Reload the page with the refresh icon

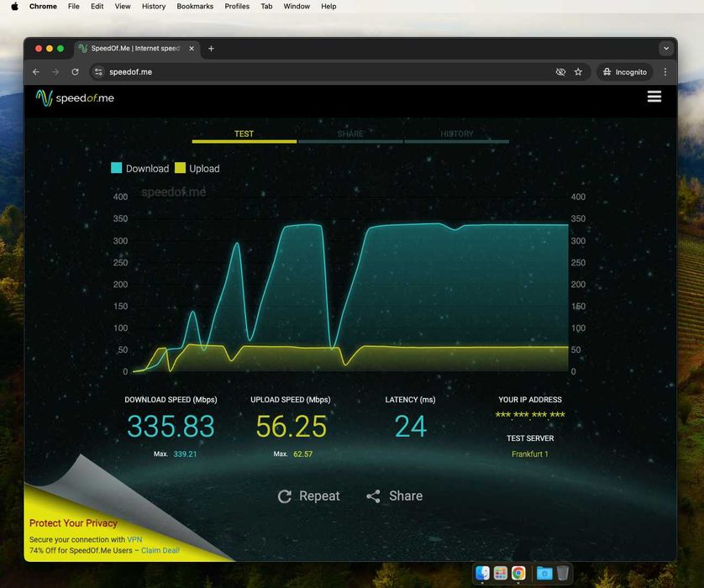pos(75,71)
